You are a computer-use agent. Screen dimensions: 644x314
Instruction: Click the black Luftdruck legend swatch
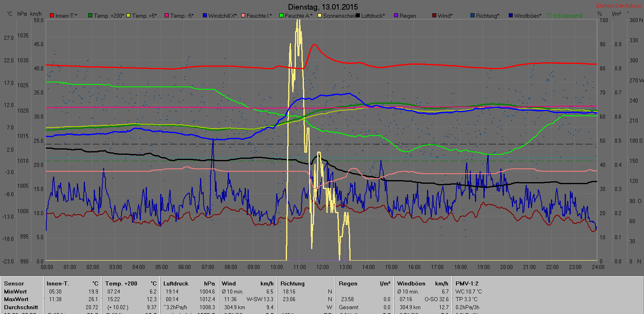(x=358, y=16)
